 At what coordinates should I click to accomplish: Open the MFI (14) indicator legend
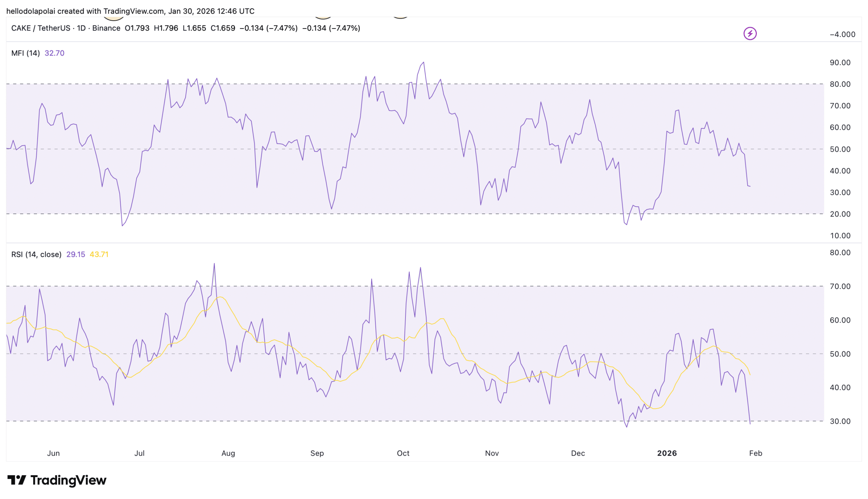25,53
